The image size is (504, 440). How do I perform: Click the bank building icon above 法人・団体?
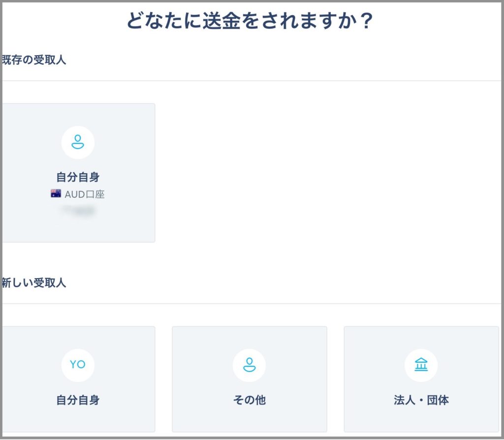click(x=421, y=365)
